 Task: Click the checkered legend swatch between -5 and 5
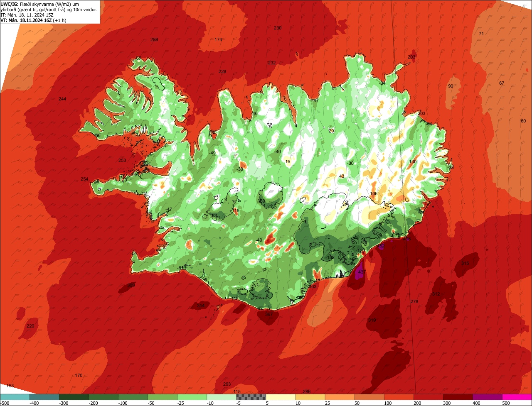251,396
